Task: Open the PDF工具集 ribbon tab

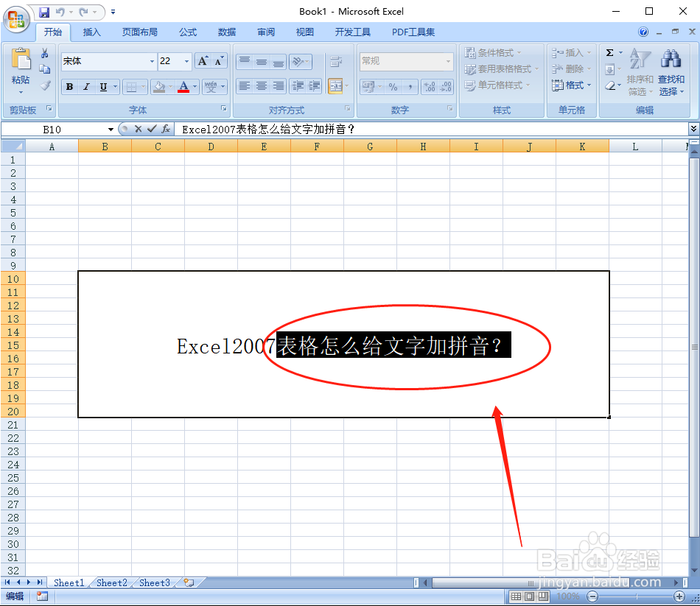Action: pyautogui.click(x=413, y=32)
